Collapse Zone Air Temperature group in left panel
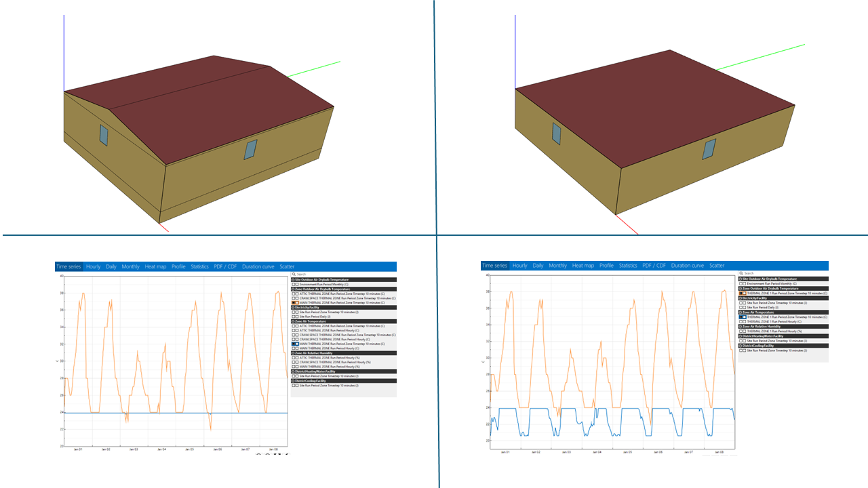 tap(293, 321)
